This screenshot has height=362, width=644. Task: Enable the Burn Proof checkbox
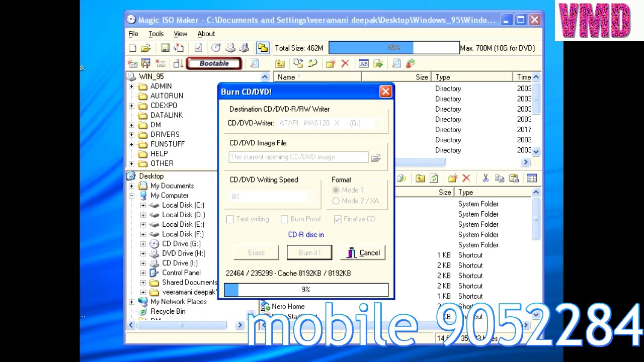click(284, 219)
